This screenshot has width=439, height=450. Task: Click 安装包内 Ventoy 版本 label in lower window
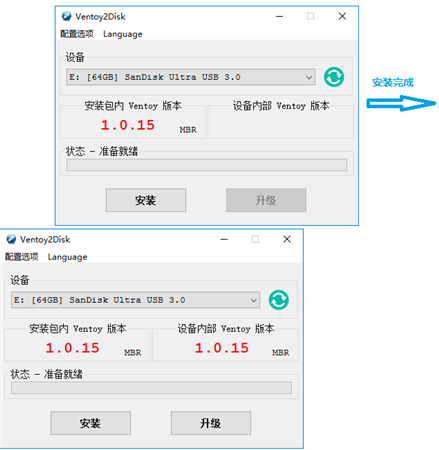tap(78, 329)
